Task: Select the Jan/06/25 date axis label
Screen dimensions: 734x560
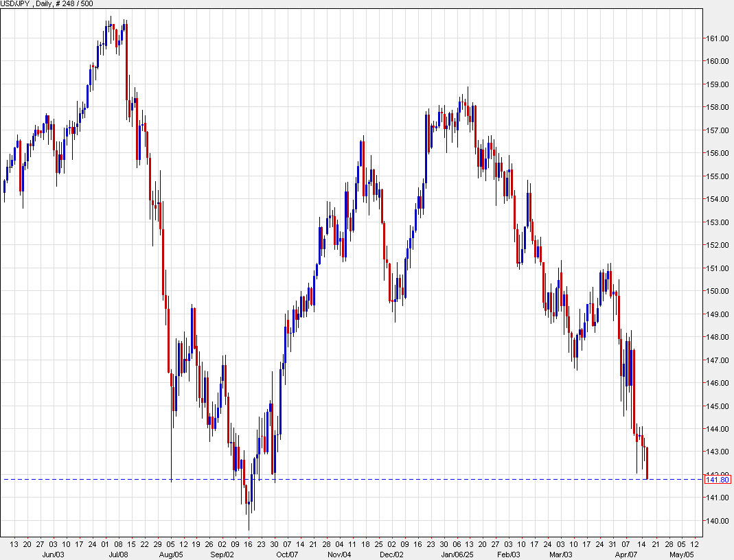Action: coord(459,552)
